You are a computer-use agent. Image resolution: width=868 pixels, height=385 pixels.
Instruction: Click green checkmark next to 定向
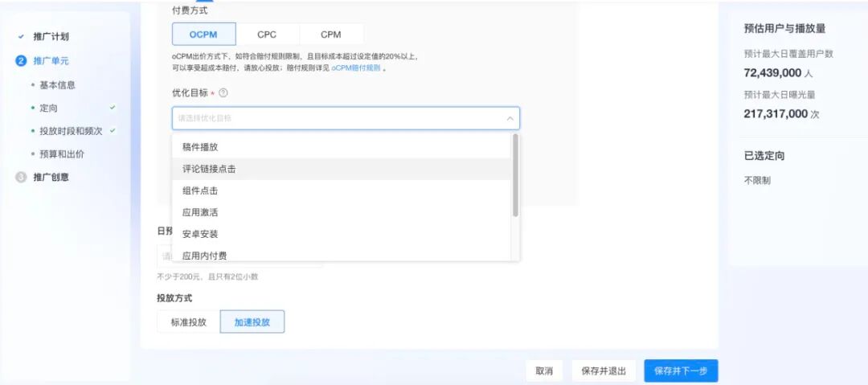pos(113,108)
